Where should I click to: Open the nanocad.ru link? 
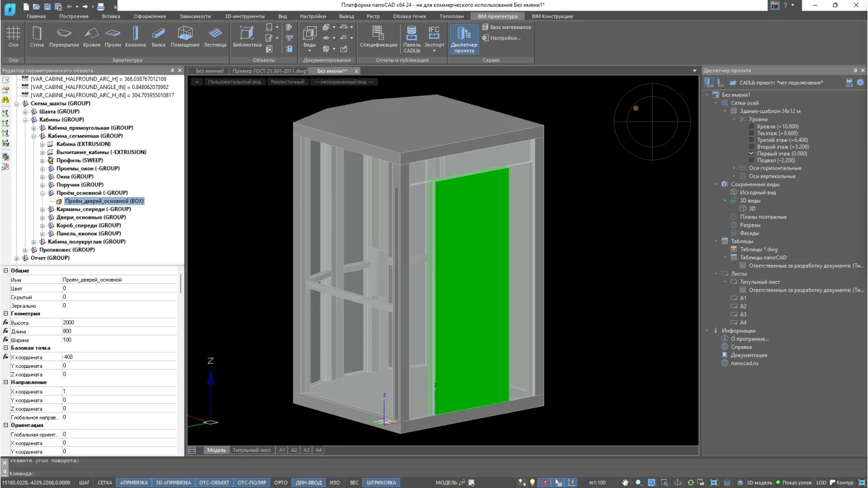744,363
